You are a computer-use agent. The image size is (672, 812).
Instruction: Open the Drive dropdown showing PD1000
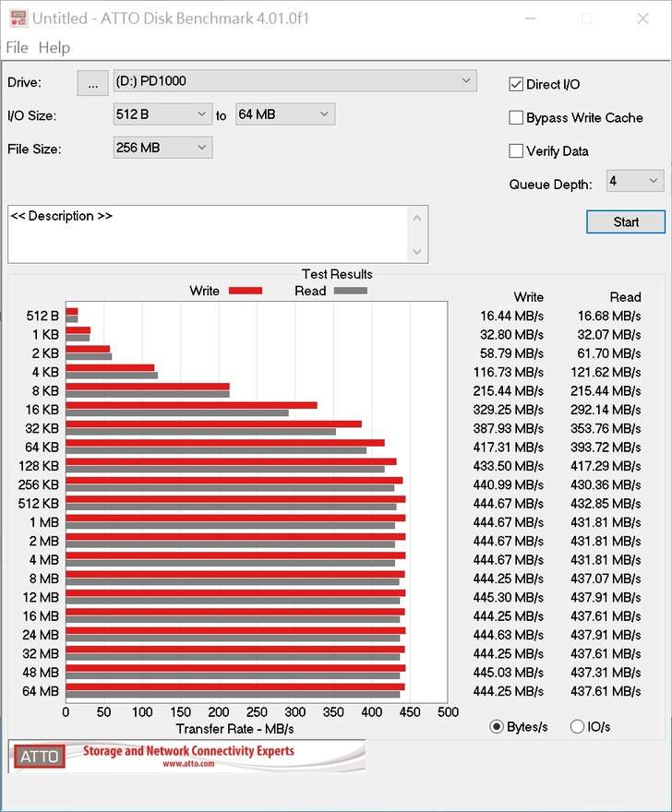click(x=294, y=81)
